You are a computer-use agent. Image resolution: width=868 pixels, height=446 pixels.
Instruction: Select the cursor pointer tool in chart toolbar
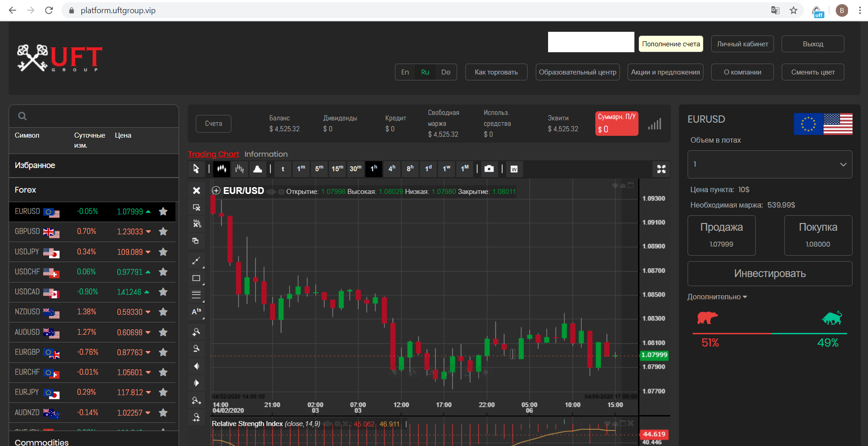(196, 169)
